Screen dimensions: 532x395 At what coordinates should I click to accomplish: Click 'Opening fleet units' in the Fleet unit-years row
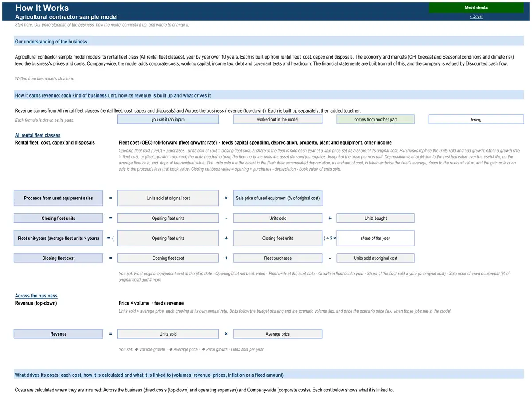(x=168, y=238)
